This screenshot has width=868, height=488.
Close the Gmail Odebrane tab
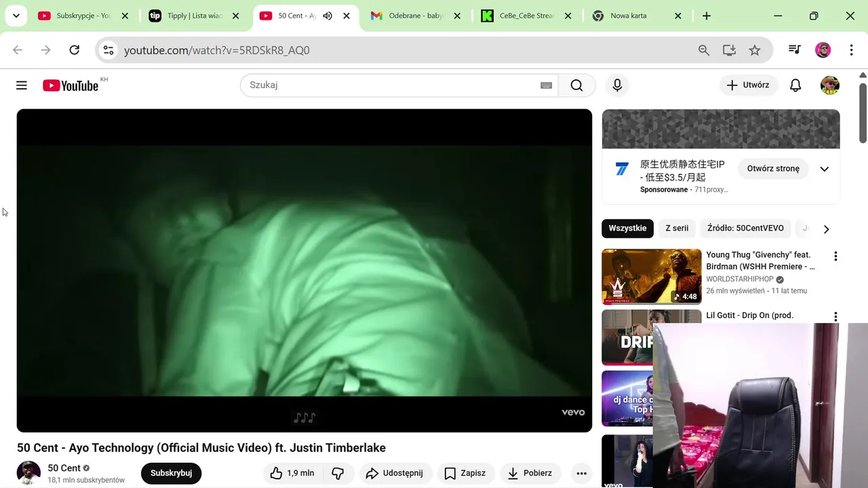point(457,16)
